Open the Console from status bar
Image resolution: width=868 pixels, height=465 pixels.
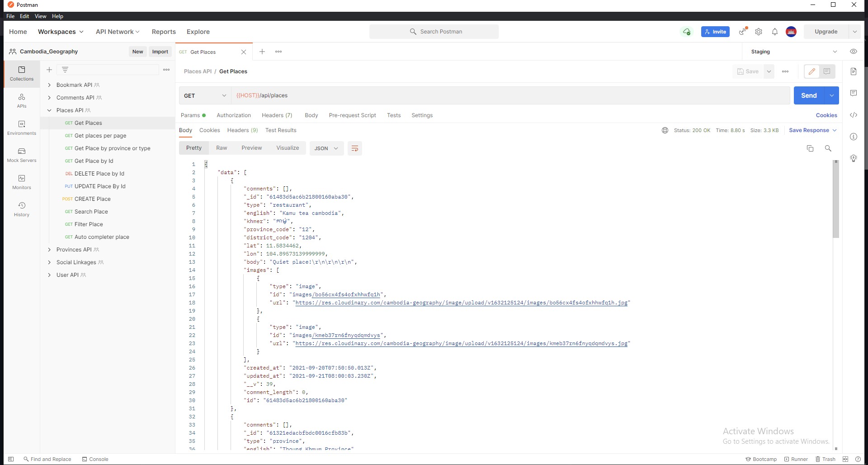pyautogui.click(x=95, y=459)
